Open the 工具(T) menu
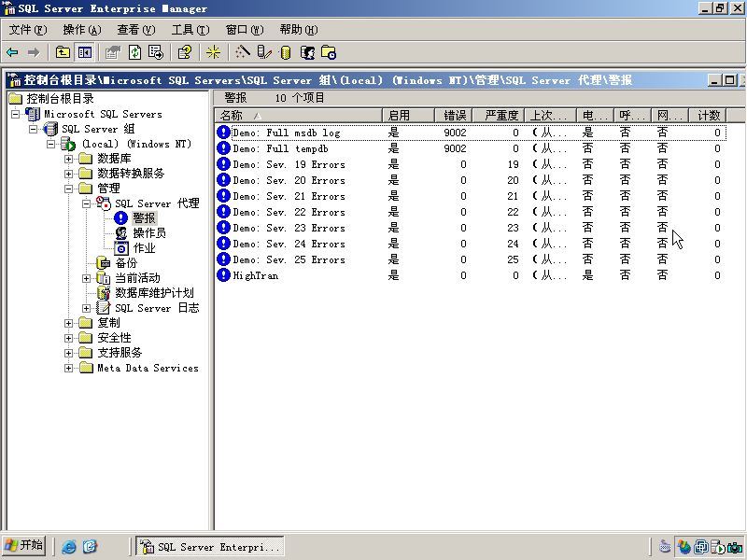Screen dimensions: 747x560 tap(190, 30)
